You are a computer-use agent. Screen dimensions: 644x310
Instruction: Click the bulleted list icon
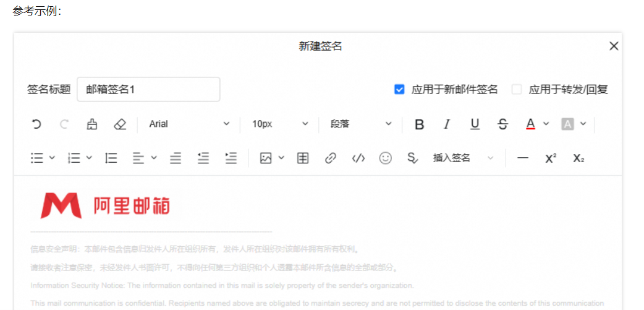(x=37, y=158)
